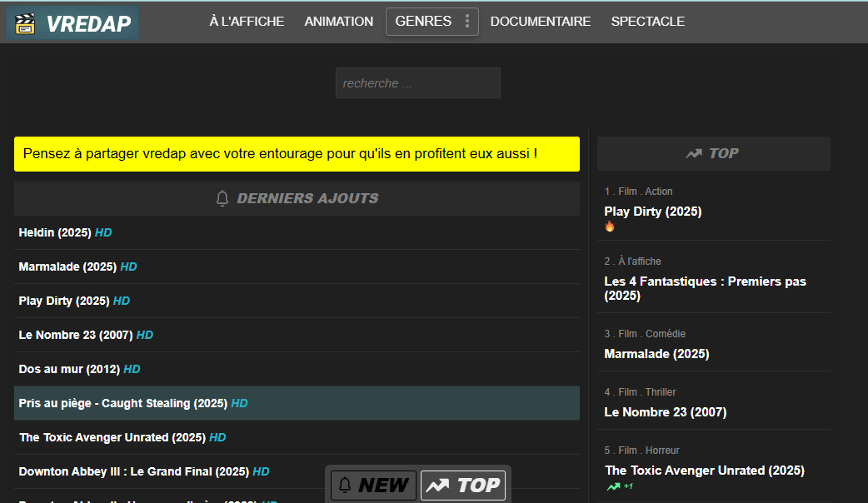868x503 pixels.
Task: Expand the Genres dropdown menu
Action: 423,22
